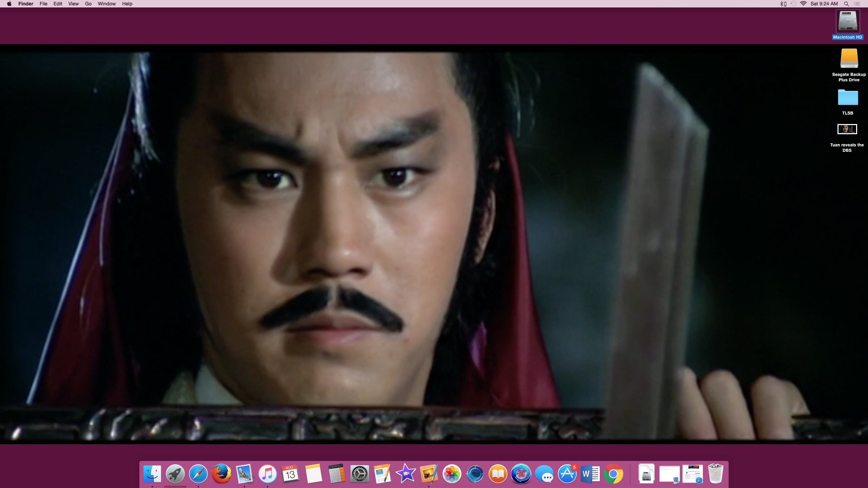Open the File menu
The image size is (868, 488).
point(43,4)
